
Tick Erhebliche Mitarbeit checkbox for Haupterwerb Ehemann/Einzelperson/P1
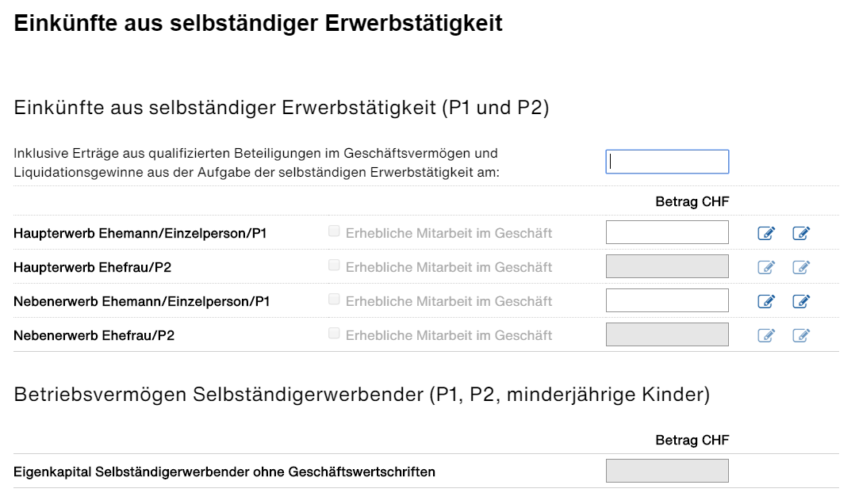click(x=334, y=231)
